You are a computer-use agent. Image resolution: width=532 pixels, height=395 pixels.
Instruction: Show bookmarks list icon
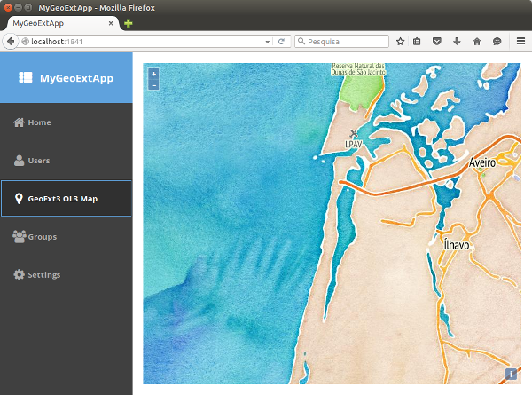(417, 42)
